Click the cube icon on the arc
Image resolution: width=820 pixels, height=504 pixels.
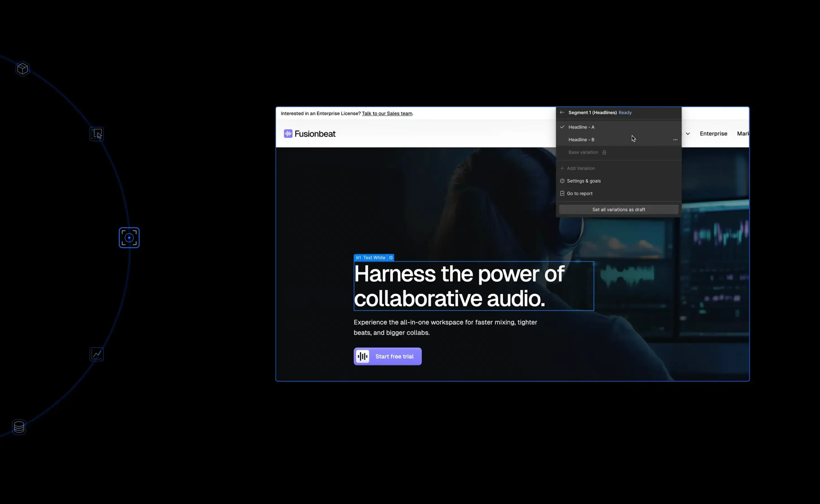click(x=23, y=69)
